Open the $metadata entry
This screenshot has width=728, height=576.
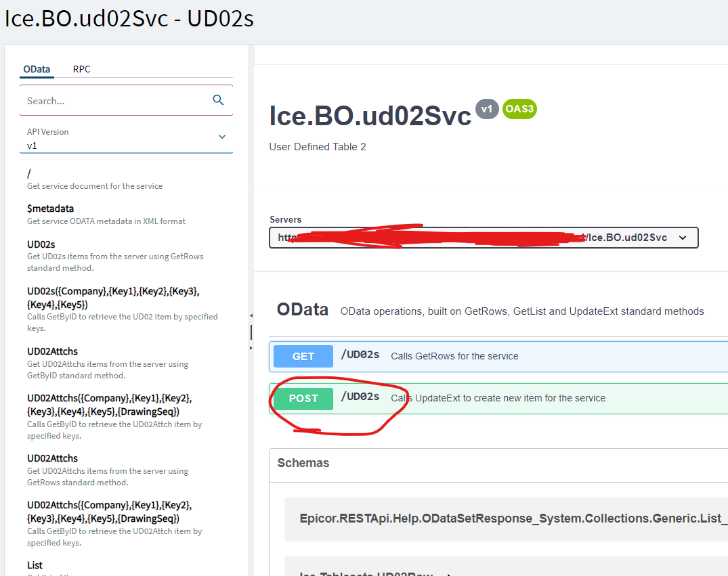pyautogui.click(x=106, y=215)
